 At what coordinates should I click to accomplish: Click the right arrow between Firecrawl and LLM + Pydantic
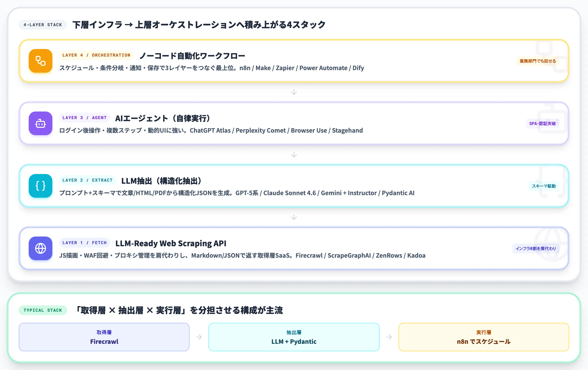click(199, 337)
